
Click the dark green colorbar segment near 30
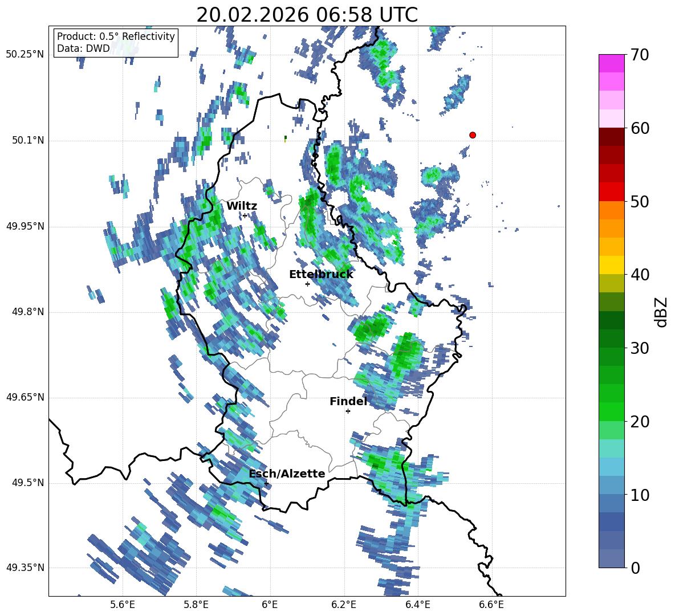611,338
